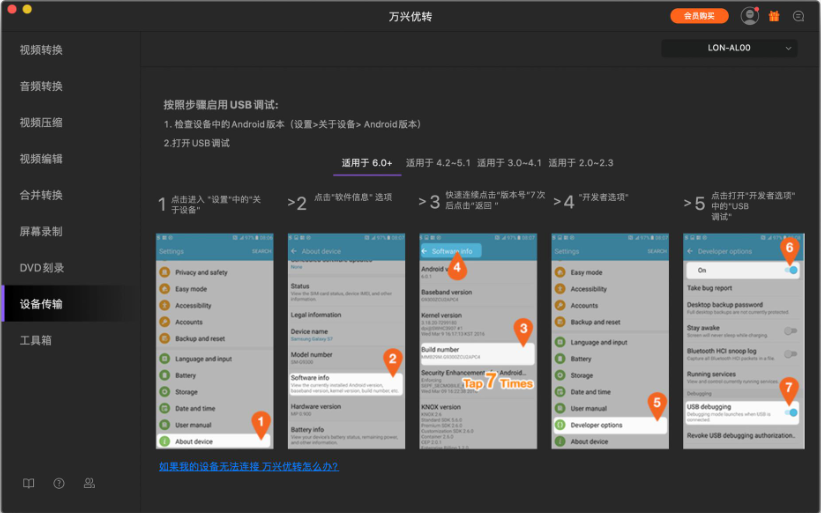Select 音频转换 in the sidebar
This screenshot has height=513, width=821.
pyautogui.click(x=41, y=86)
